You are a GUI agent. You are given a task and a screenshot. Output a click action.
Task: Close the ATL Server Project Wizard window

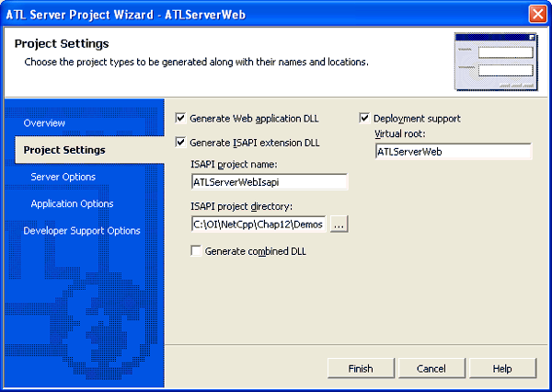[x=537, y=14]
